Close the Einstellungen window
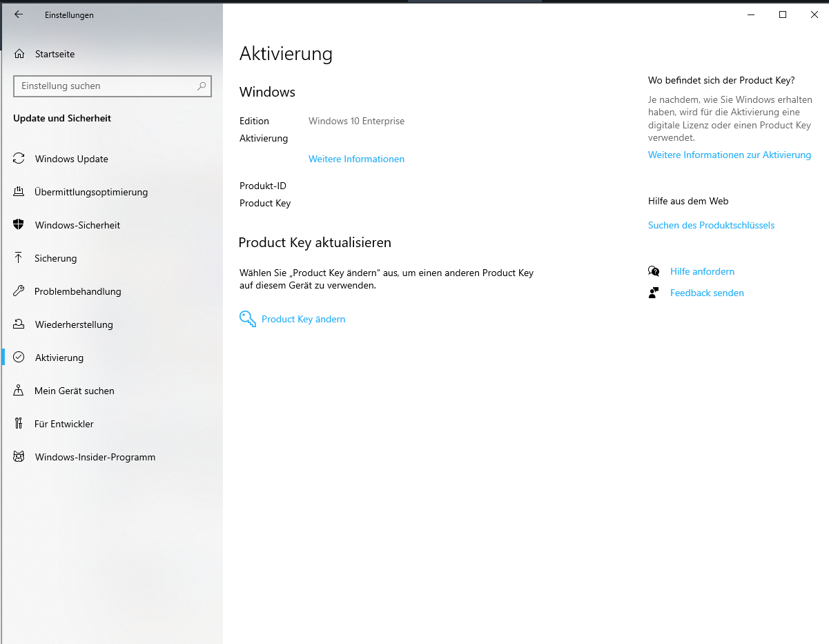This screenshot has width=829, height=644. point(814,14)
